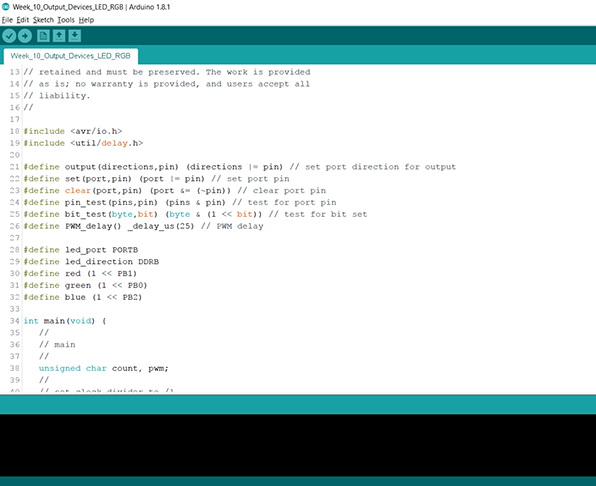
Task: Click the window title Week_10_Output_Devices_LED_RGB | Arduino 1.8.1
Action: click(x=91, y=7)
